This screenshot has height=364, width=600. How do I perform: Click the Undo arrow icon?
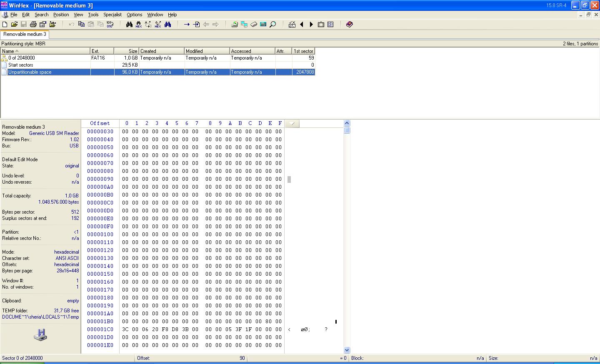pyautogui.click(x=72, y=25)
